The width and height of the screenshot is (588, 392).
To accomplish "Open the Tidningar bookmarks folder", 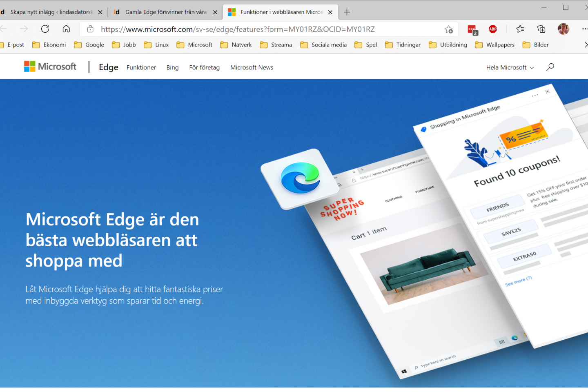I will (x=403, y=45).
